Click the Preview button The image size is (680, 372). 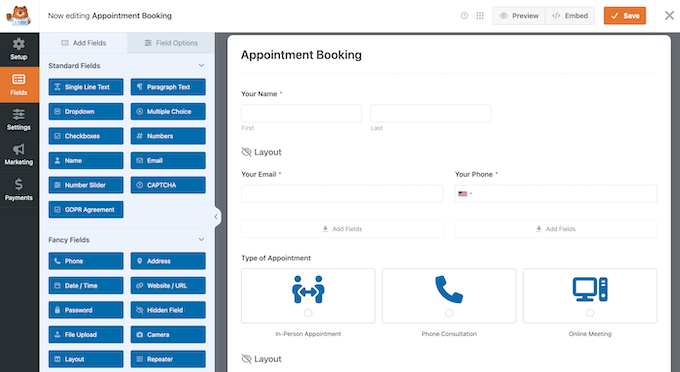click(x=519, y=16)
